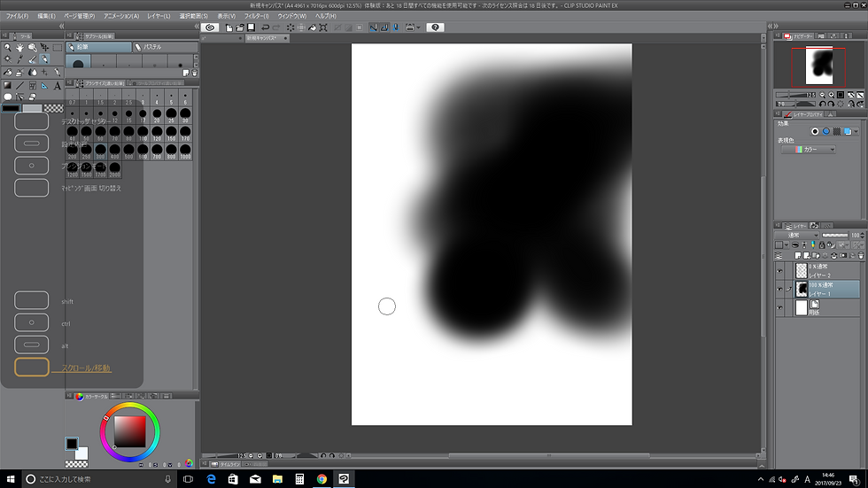Switch to 新規キャンバス document tab
868x488 pixels.
[x=267, y=38]
